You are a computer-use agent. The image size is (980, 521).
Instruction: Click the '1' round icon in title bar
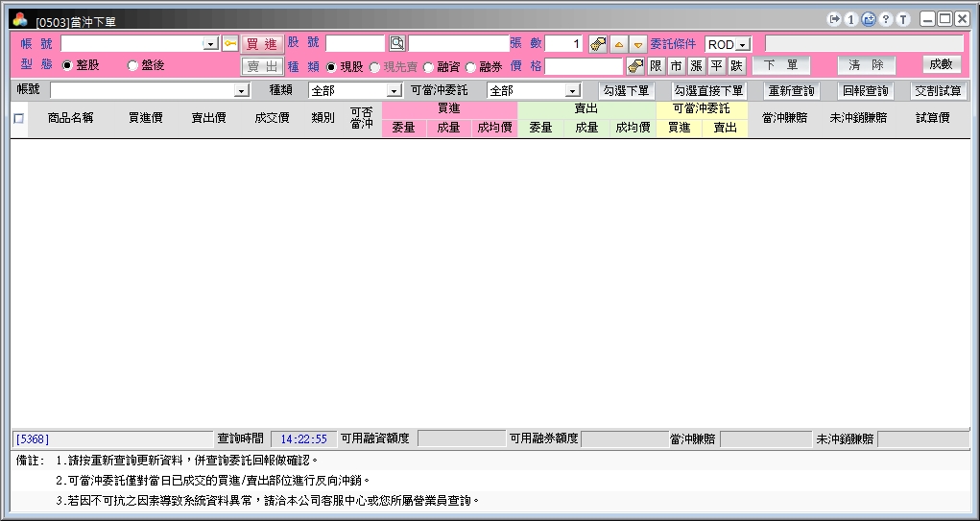(850, 19)
